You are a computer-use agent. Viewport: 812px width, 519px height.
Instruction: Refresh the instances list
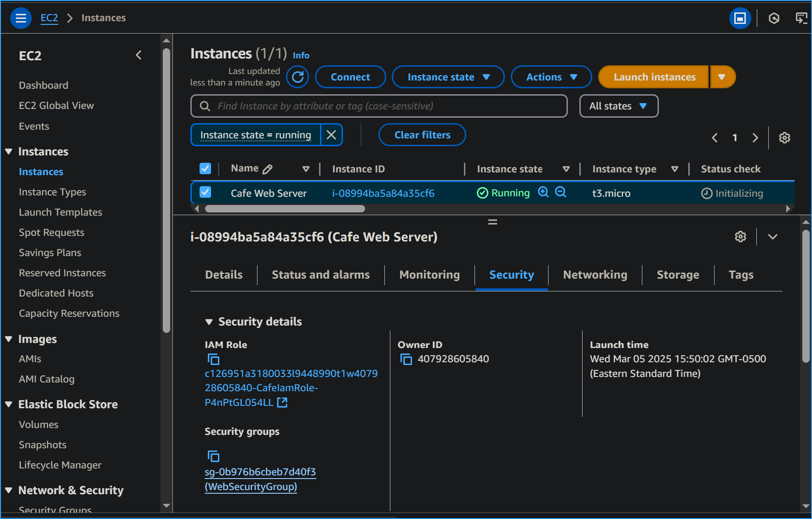[297, 77]
